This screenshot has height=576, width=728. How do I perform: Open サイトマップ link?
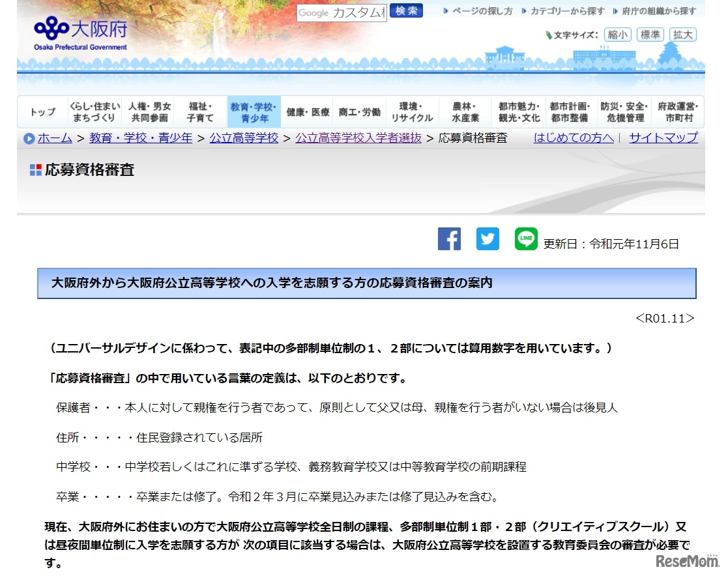coord(663,138)
